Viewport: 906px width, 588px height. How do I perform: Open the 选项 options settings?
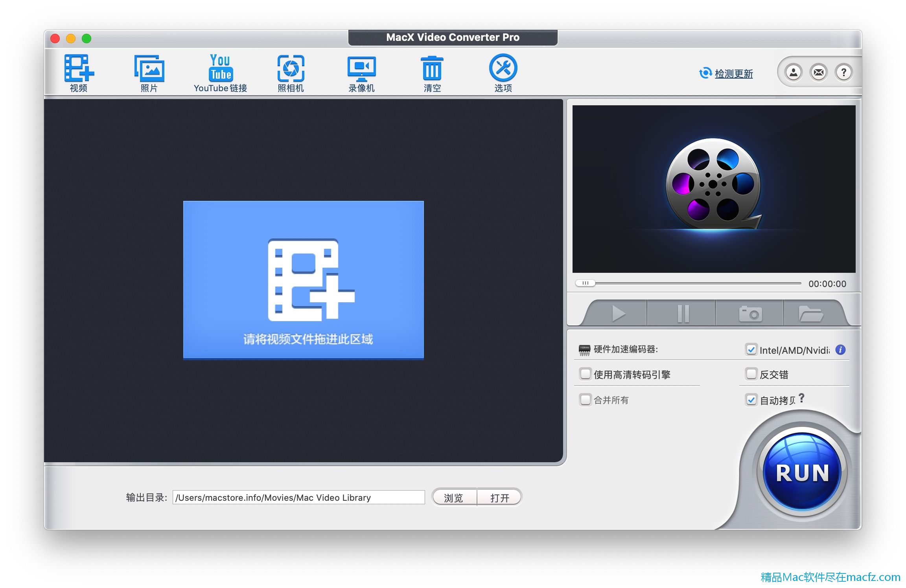coord(503,73)
